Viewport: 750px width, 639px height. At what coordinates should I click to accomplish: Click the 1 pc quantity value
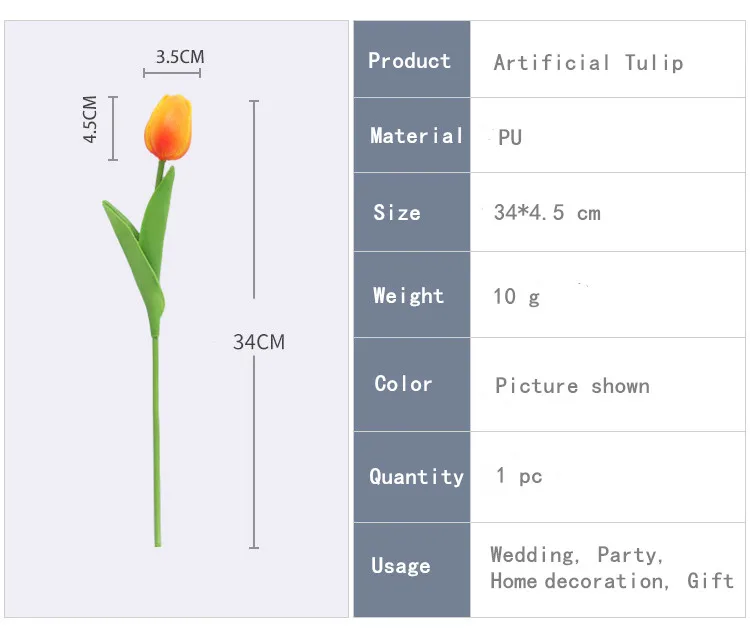519,476
